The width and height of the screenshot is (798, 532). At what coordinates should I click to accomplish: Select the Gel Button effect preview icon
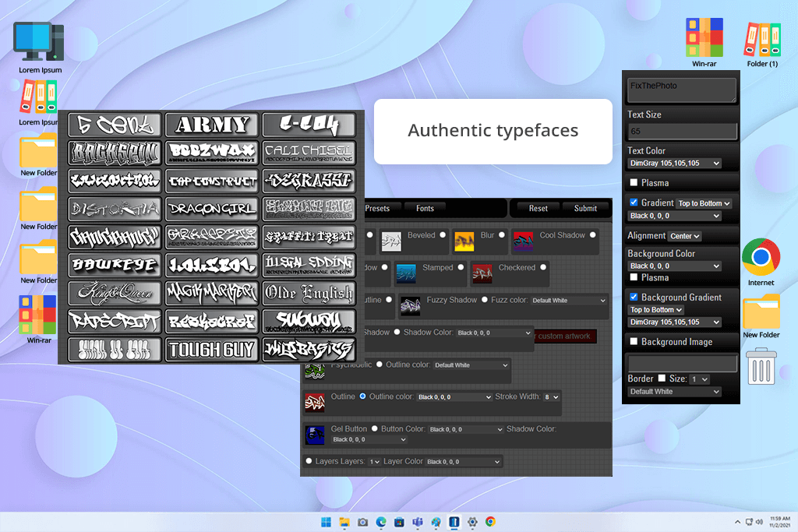coord(315,435)
